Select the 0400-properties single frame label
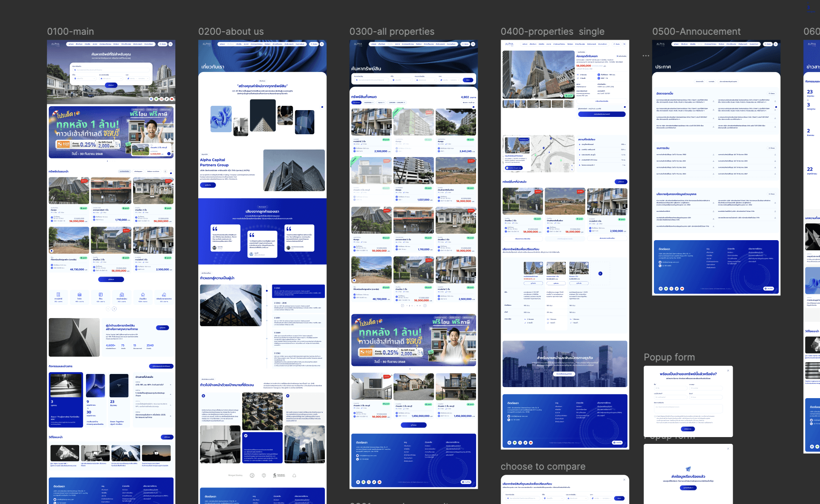This screenshot has height=504, width=820. coord(552,32)
